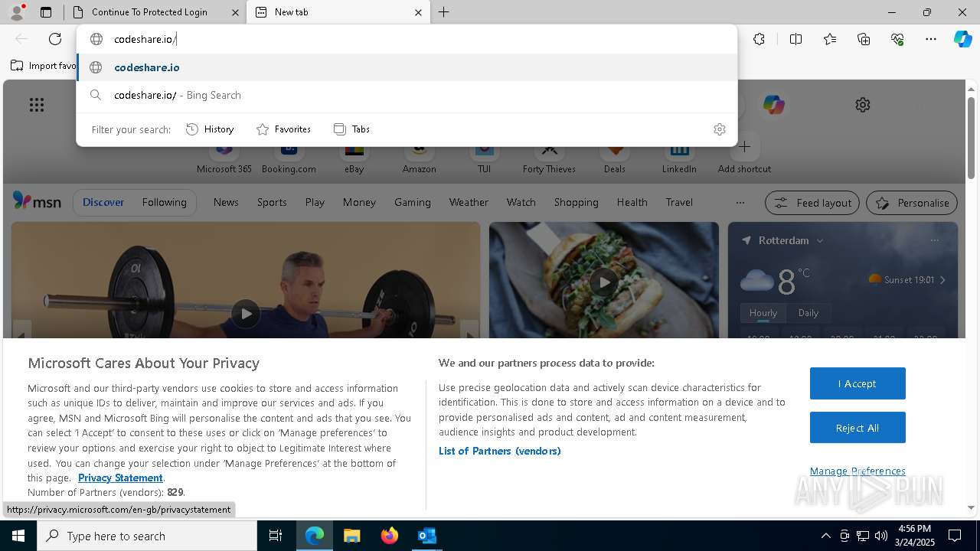Show hidden system tray icons
Screen dimensions: 980x551
(825, 536)
